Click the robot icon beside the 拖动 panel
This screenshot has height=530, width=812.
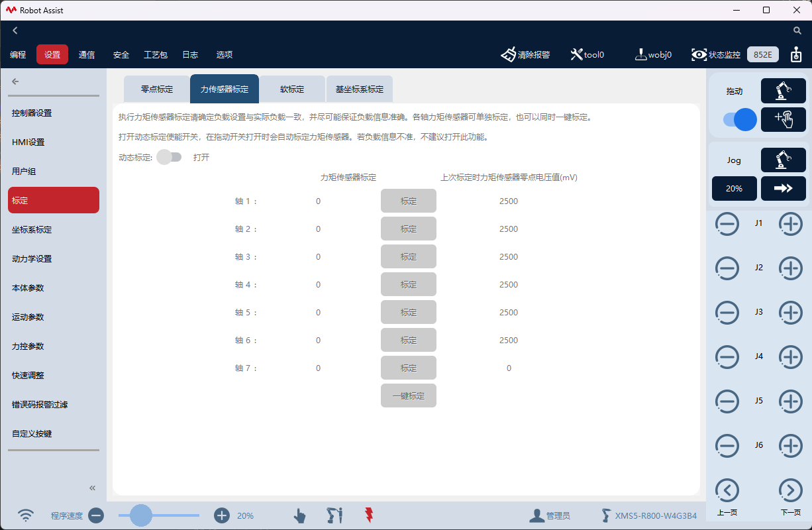click(x=784, y=91)
